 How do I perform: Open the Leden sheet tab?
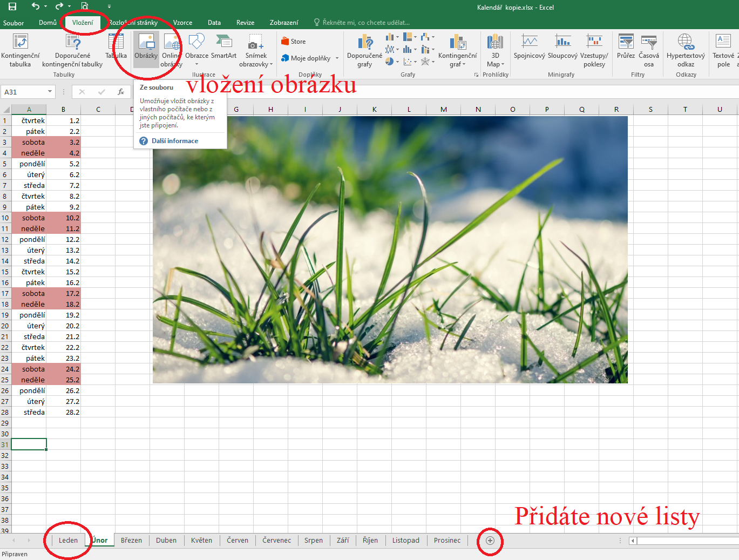tap(68, 540)
